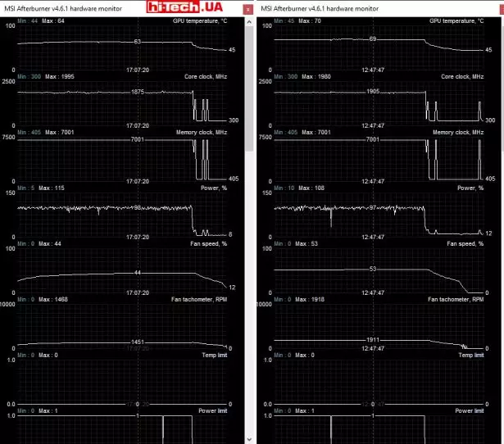Click Core clock graph in left monitor
Viewport: 504px width, 444px height.
[x=123, y=102]
